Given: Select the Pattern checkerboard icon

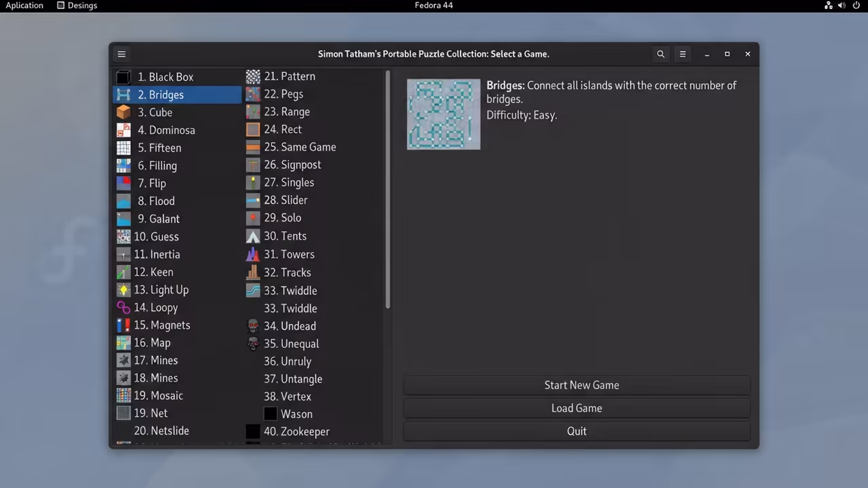Looking at the screenshot, I should (x=253, y=77).
